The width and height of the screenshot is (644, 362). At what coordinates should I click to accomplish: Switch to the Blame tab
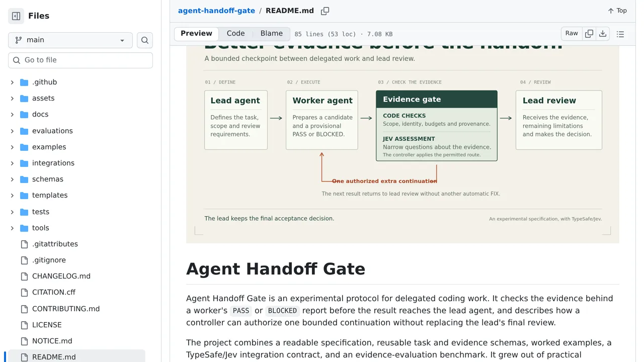pos(272,34)
